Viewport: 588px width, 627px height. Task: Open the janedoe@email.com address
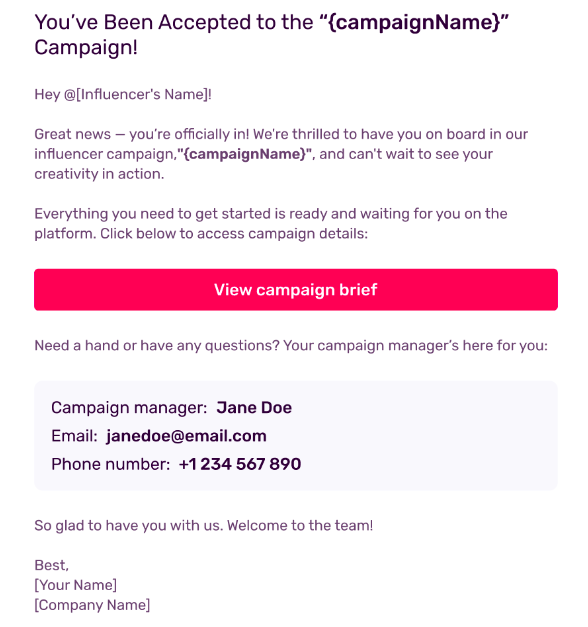pos(186,436)
